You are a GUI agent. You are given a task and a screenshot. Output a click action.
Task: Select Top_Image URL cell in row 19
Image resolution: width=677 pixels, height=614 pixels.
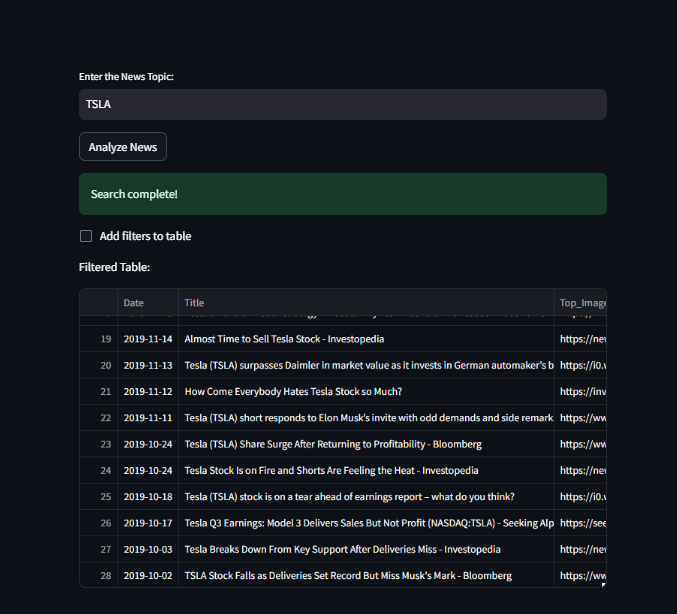point(580,339)
